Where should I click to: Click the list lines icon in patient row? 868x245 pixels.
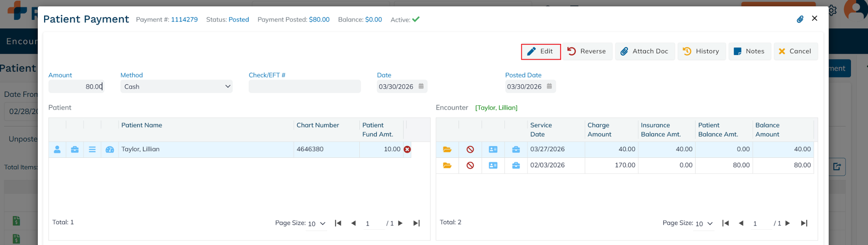click(92, 149)
